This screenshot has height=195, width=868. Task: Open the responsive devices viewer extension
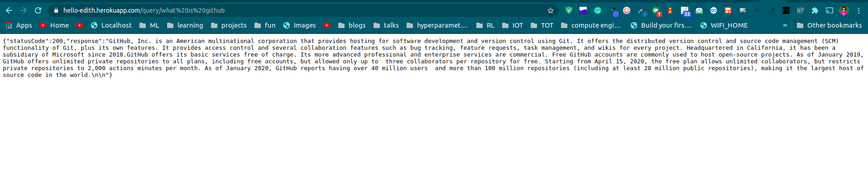743,10
